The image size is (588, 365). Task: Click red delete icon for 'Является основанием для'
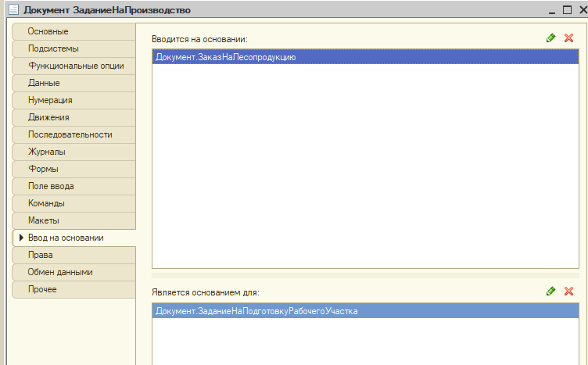click(x=568, y=291)
